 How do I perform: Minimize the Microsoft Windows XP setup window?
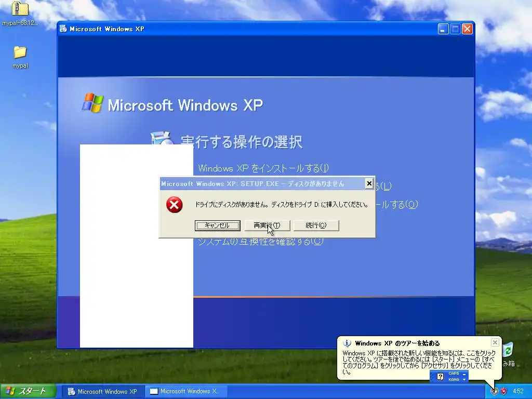click(x=443, y=29)
